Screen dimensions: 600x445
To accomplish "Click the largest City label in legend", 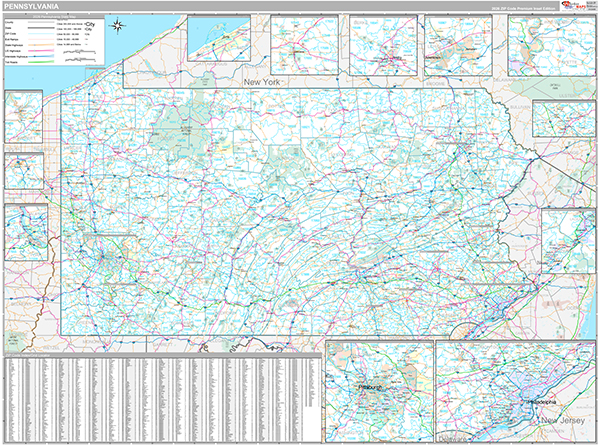I will [90, 24].
